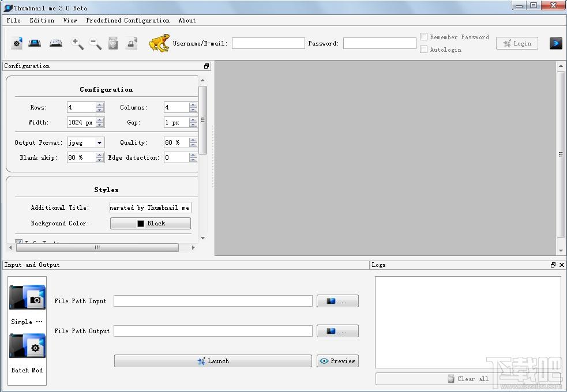Click the Configuration panel horizontal scrollbar
This screenshot has width=567, height=392.
click(97, 247)
